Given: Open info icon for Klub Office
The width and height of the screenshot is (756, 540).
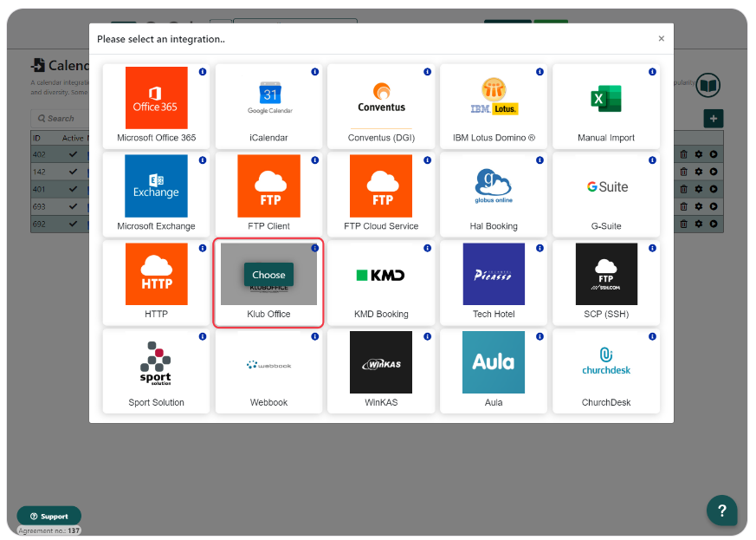Looking at the screenshot, I should [x=315, y=248].
